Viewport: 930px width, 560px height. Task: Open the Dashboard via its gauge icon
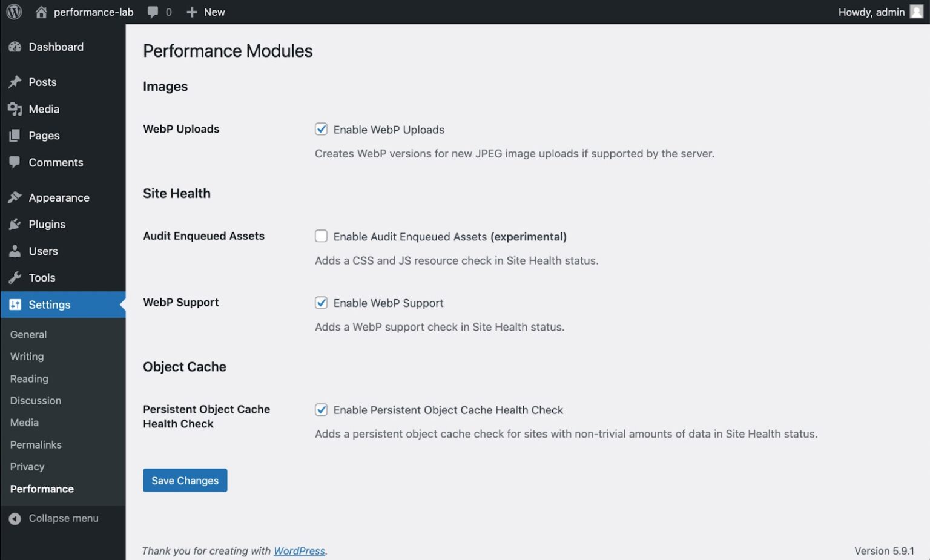coord(15,47)
